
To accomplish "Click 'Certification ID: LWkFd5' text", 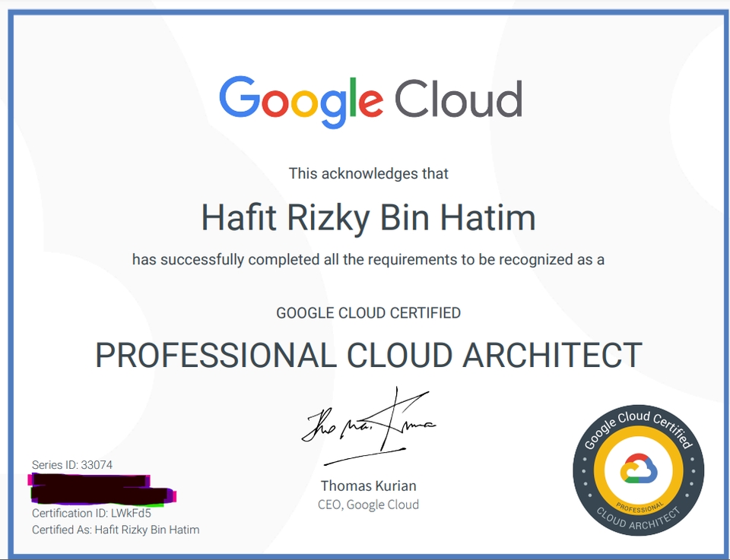I will click(x=91, y=513).
